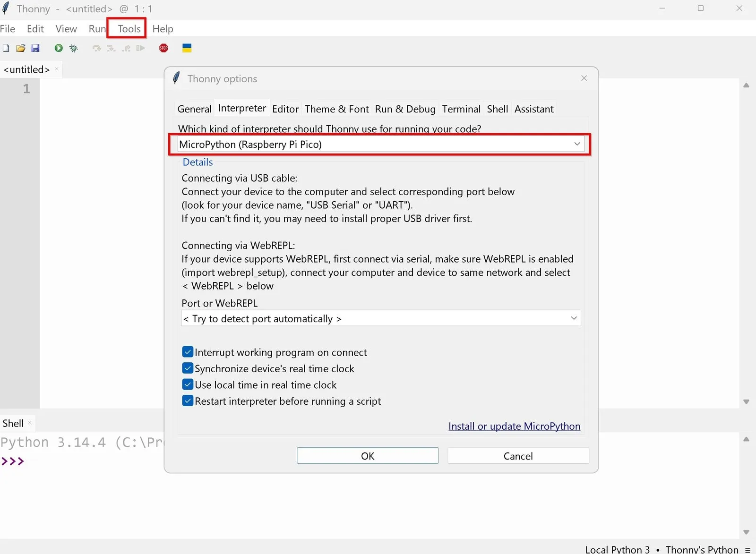Switch to the Shell options tab
This screenshot has height=554, width=756.
498,109
